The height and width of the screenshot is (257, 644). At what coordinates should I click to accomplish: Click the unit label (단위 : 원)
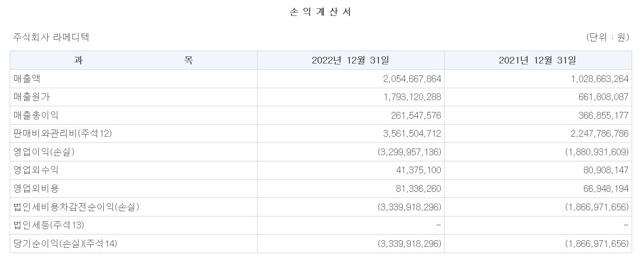(x=607, y=37)
